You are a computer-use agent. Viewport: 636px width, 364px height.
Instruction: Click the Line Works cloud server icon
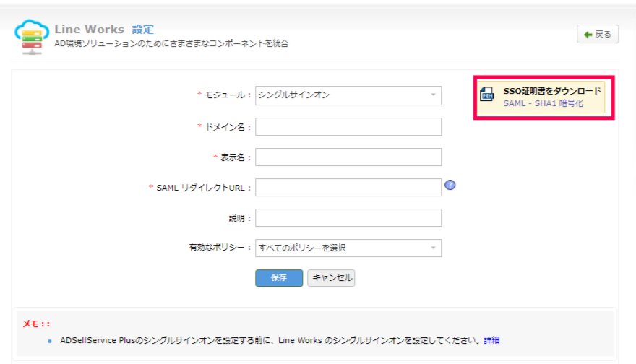(32, 37)
